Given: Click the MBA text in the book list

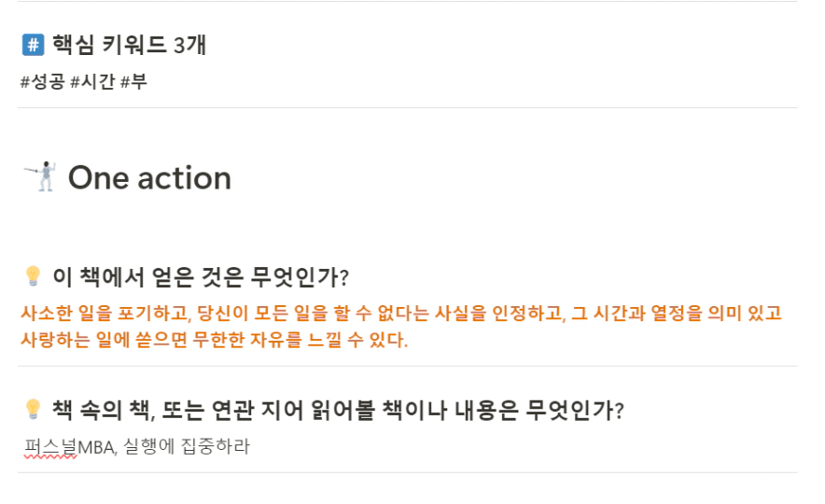Looking at the screenshot, I should 96,447.
